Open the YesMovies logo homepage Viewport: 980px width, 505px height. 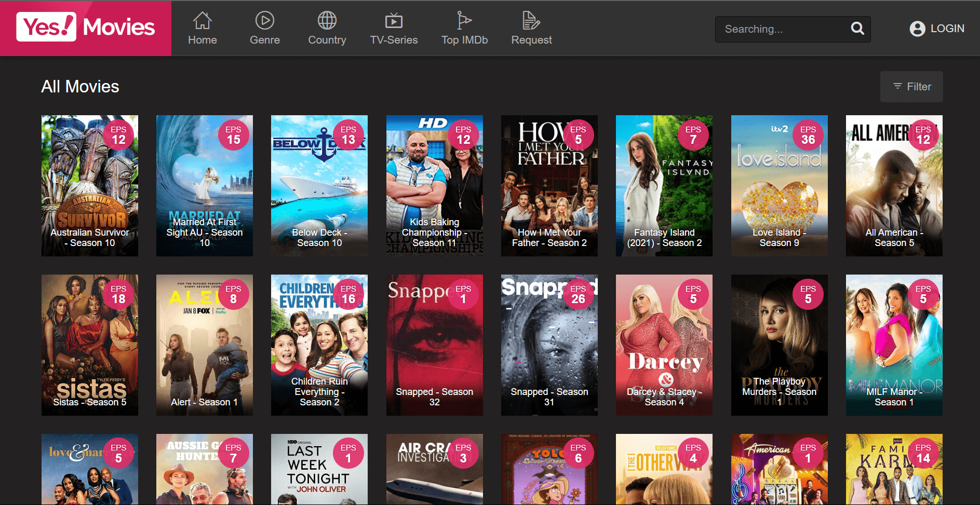point(86,28)
